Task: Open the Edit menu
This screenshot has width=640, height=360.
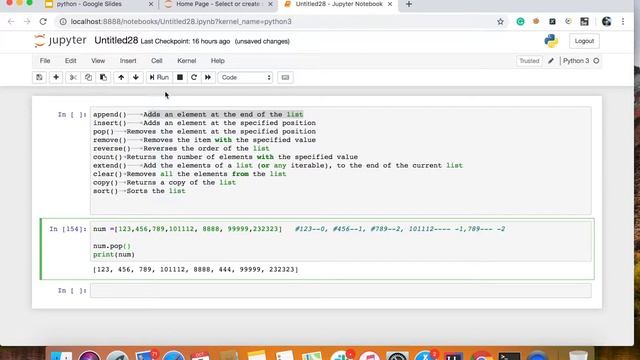Action: point(71,60)
